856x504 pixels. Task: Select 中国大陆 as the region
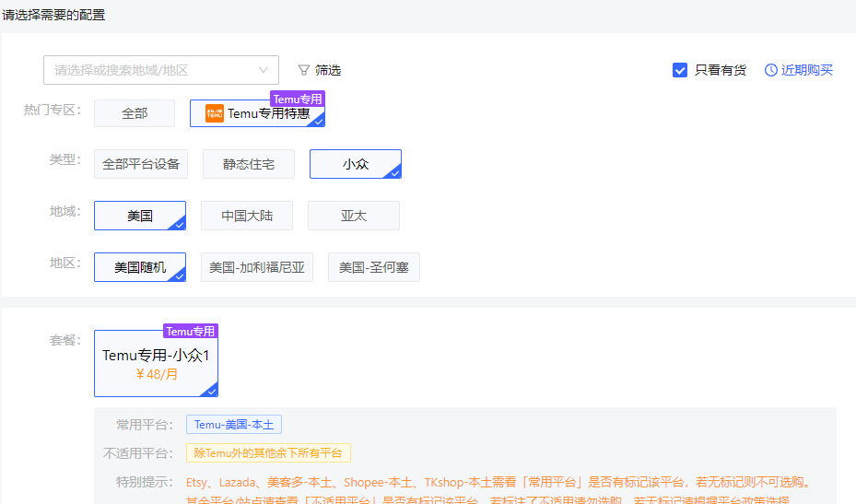click(247, 216)
